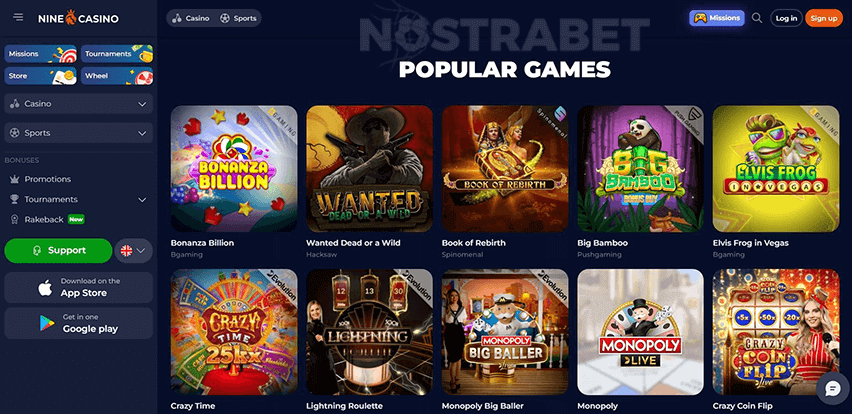
Task: Click the Log in button
Action: [786, 18]
